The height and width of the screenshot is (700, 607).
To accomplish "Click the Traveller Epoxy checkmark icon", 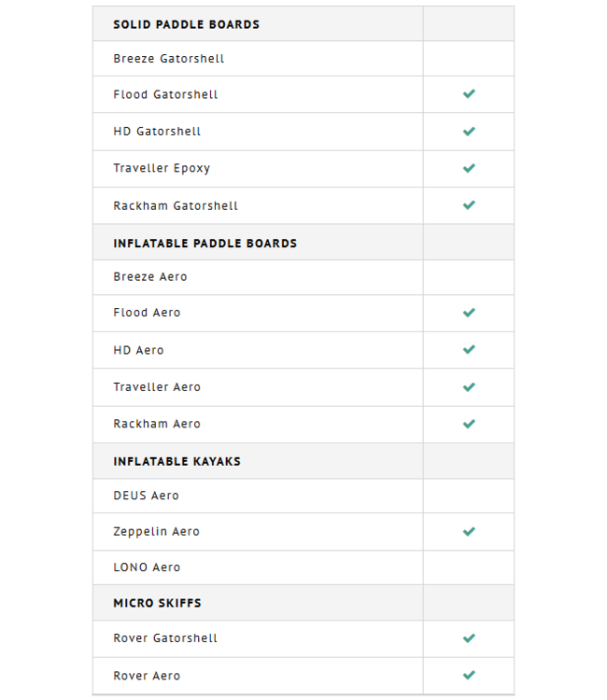I will [469, 168].
